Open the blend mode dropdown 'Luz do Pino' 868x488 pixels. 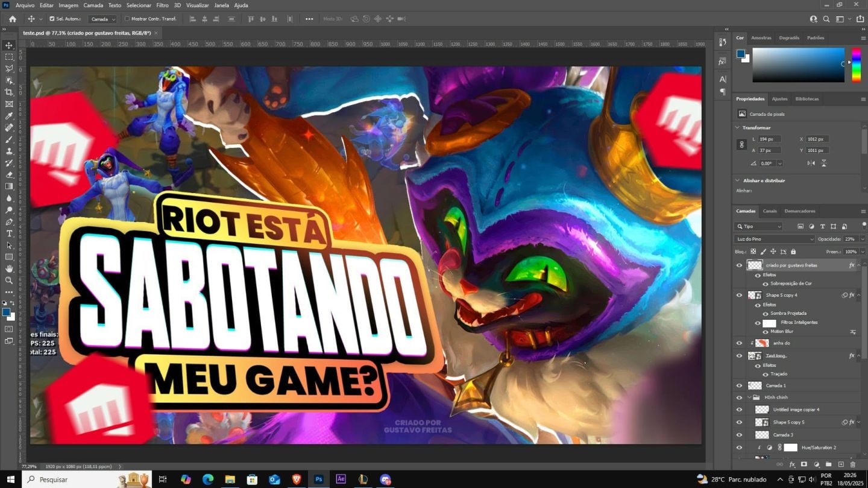(x=775, y=239)
